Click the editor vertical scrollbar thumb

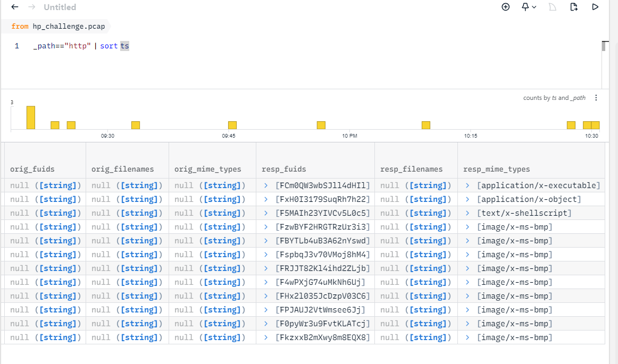604,46
